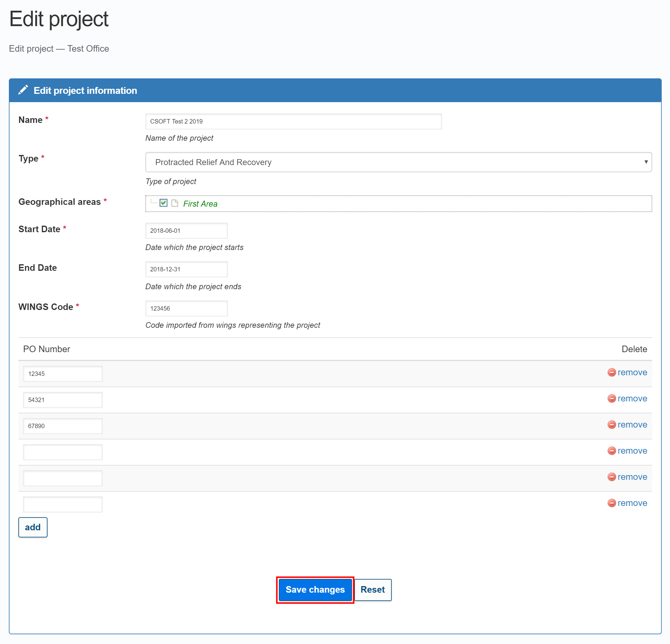Uncheck the First Area checkbox

pyautogui.click(x=163, y=203)
